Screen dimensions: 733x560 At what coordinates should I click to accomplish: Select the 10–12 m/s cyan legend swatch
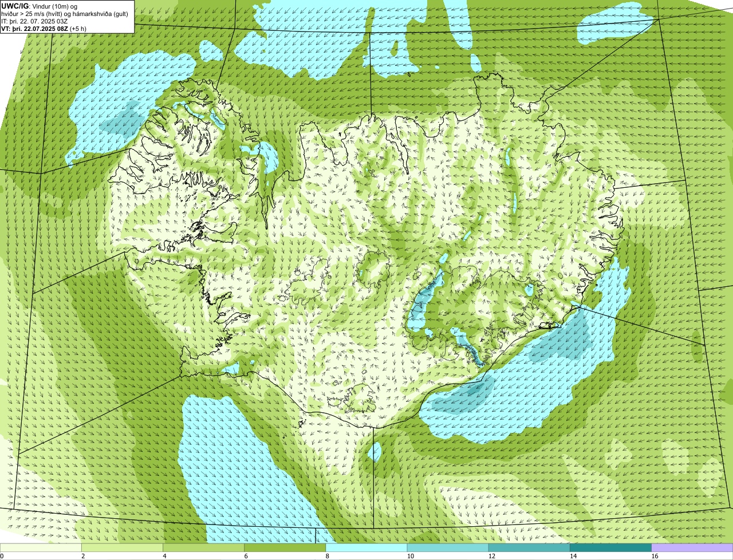tap(448, 547)
